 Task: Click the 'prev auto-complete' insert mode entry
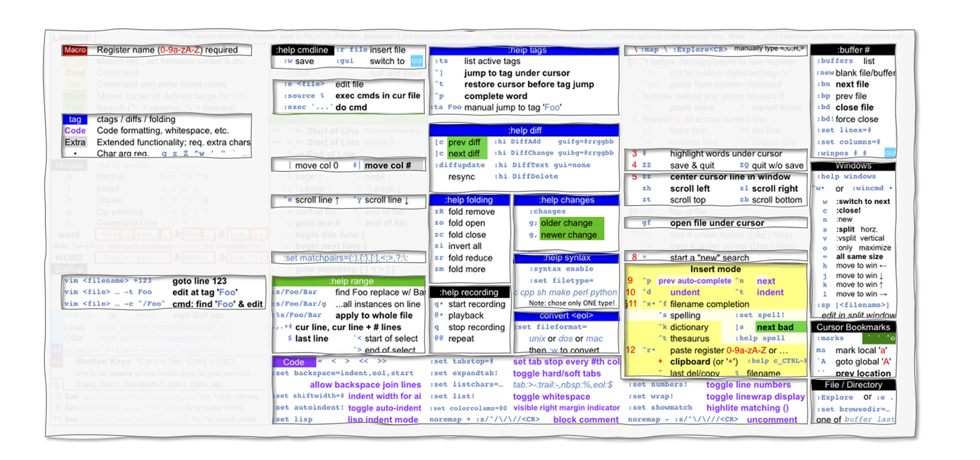695,281
